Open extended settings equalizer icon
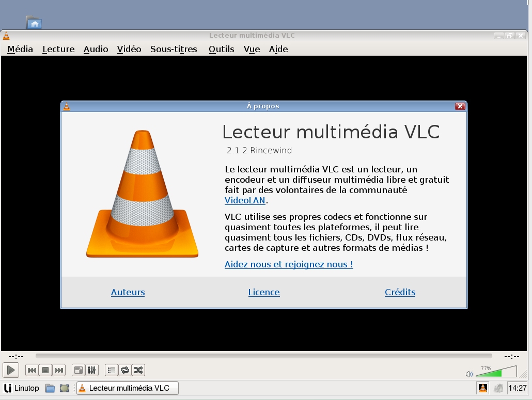The height and width of the screenshot is (400, 532). pos(92,370)
